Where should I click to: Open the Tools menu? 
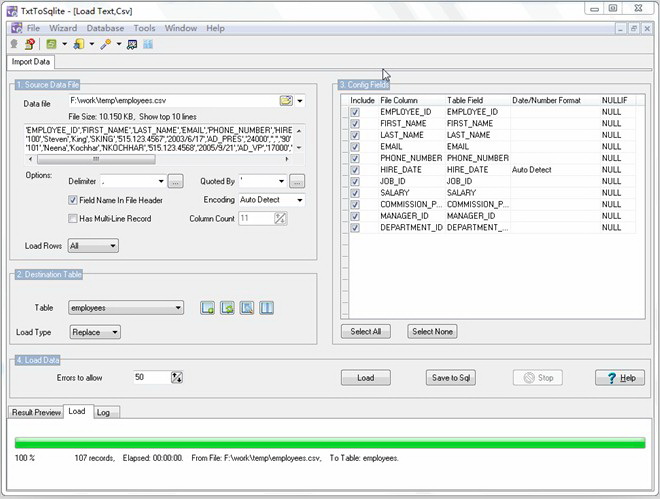click(144, 28)
